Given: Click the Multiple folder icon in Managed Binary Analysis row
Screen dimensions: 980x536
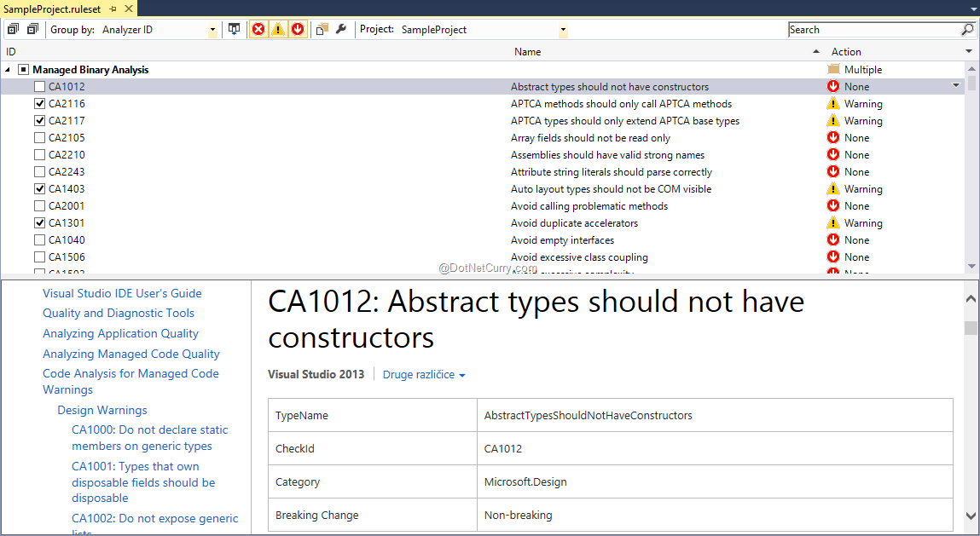Looking at the screenshot, I should (x=833, y=69).
